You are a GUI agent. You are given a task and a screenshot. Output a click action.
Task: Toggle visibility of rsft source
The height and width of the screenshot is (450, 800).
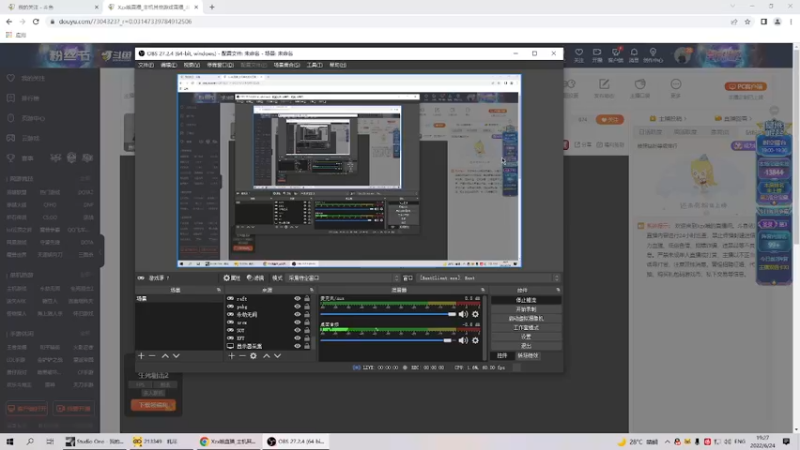coord(297,298)
